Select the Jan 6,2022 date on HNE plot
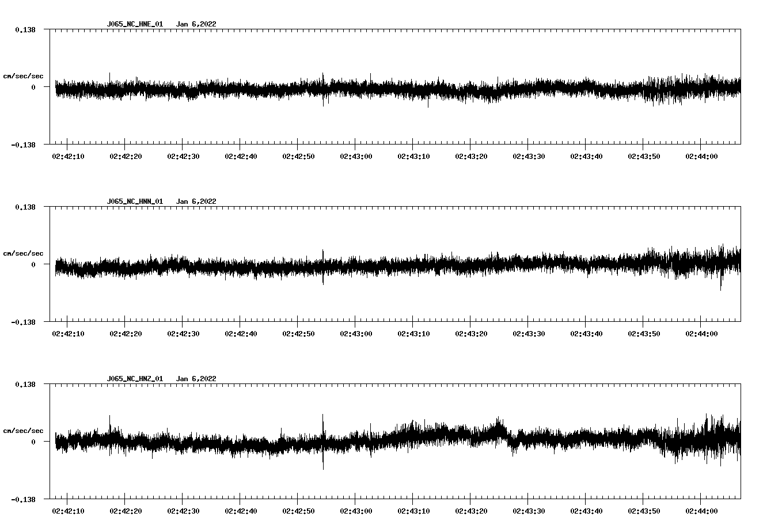The image size is (782, 532). coord(196,24)
